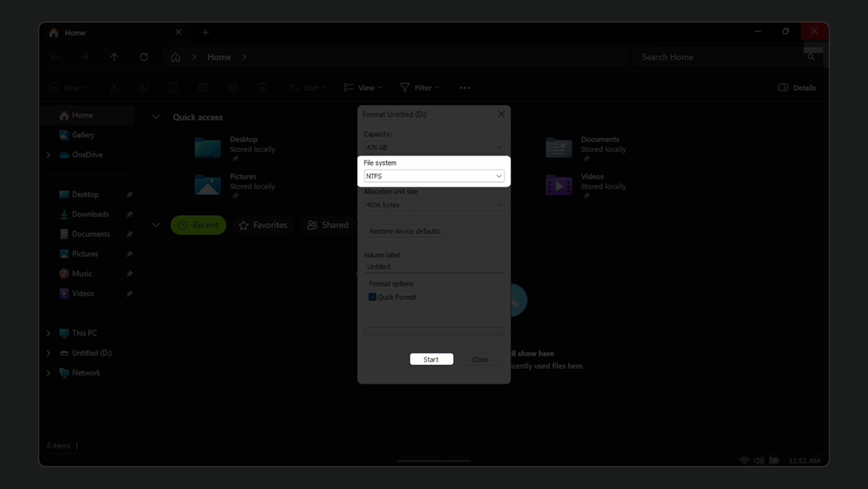Click Restore device defaults button
The image size is (868, 489).
click(x=404, y=231)
